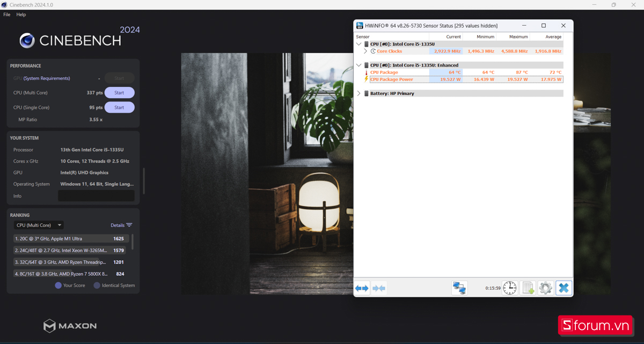Collapse CPU i5-1335U Enhanced group
Screen dimensions: 644x344
tap(359, 65)
